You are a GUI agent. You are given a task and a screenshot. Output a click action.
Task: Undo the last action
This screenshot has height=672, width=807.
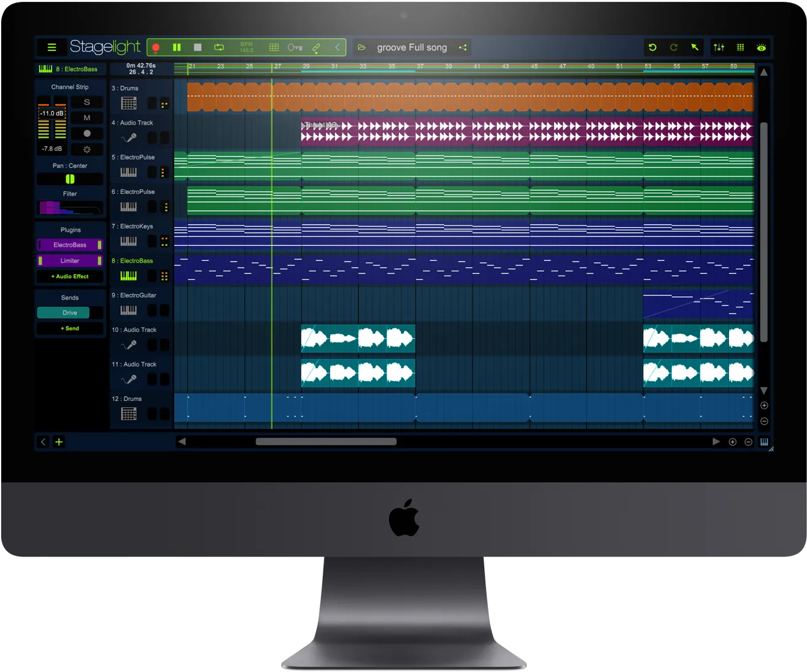tap(653, 47)
